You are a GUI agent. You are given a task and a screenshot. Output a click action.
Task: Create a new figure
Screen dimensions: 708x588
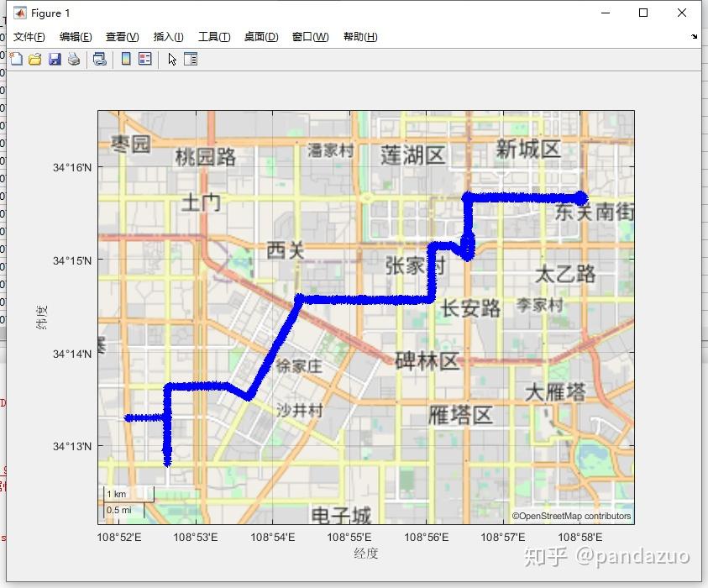[15, 59]
